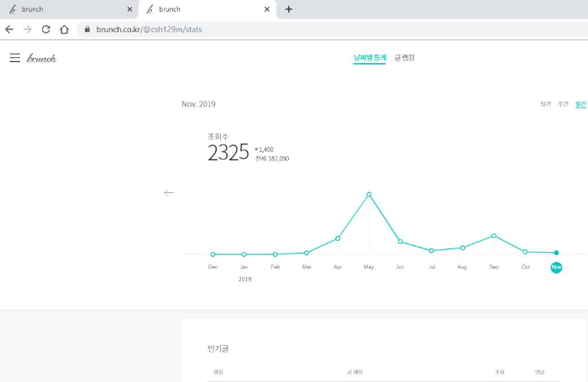Click the 2325 view count number

(228, 152)
